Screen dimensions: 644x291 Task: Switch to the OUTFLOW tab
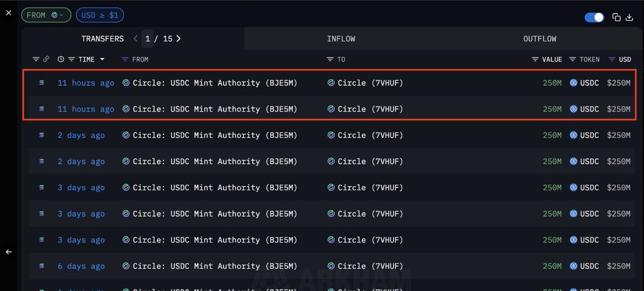point(539,39)
